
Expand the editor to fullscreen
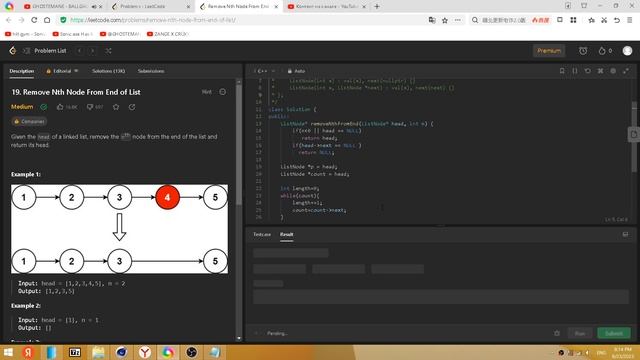coord(626,71)
